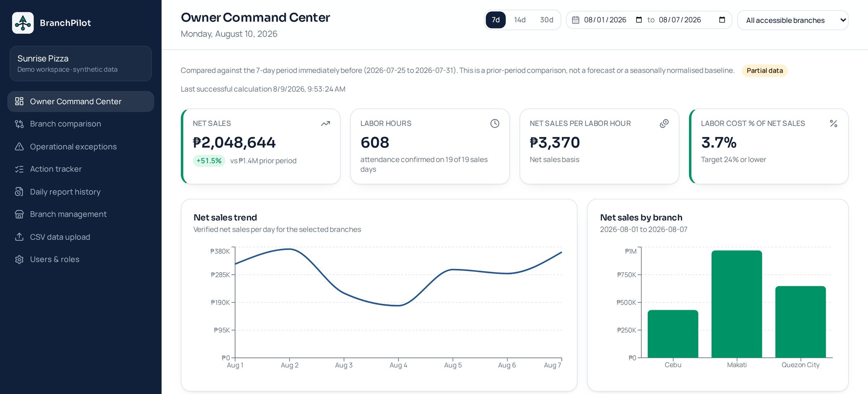Click the CSV data upload icon

click(19, 237)
